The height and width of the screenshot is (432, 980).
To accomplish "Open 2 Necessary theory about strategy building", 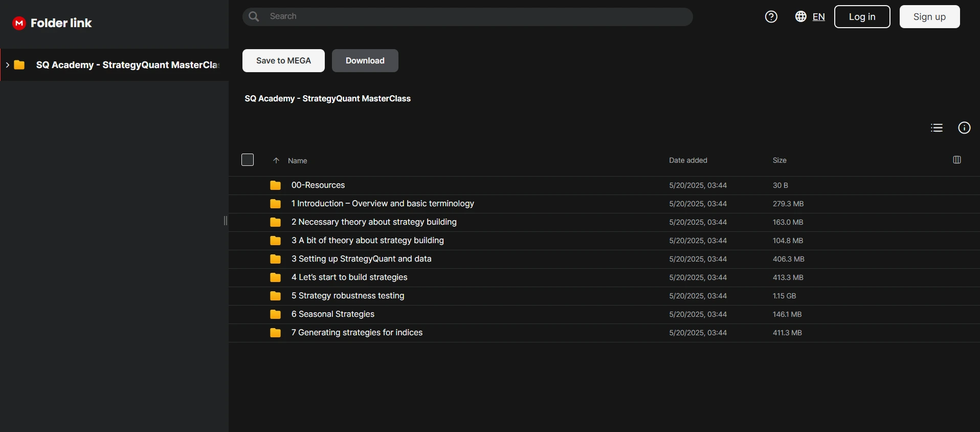I will [374, 222].
